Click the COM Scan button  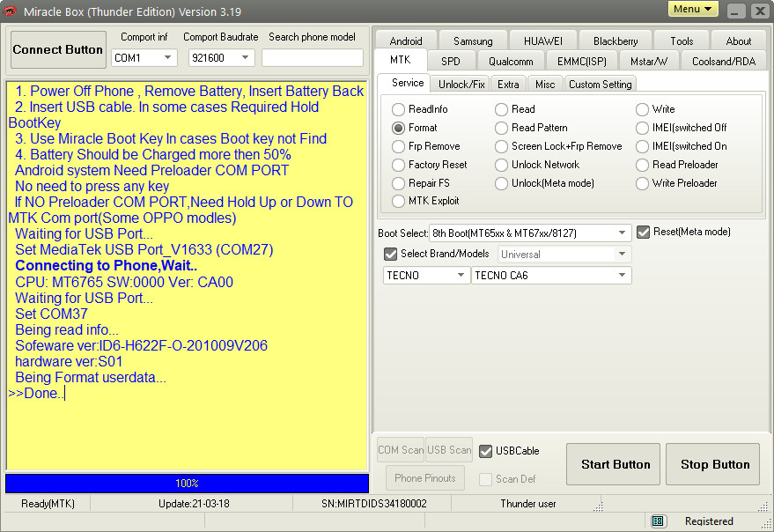click(x=401, y=450)
